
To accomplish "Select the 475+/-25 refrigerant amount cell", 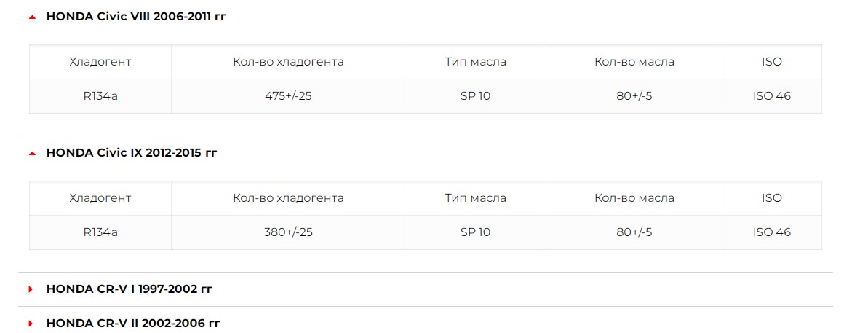I will [x=288, y=96].
